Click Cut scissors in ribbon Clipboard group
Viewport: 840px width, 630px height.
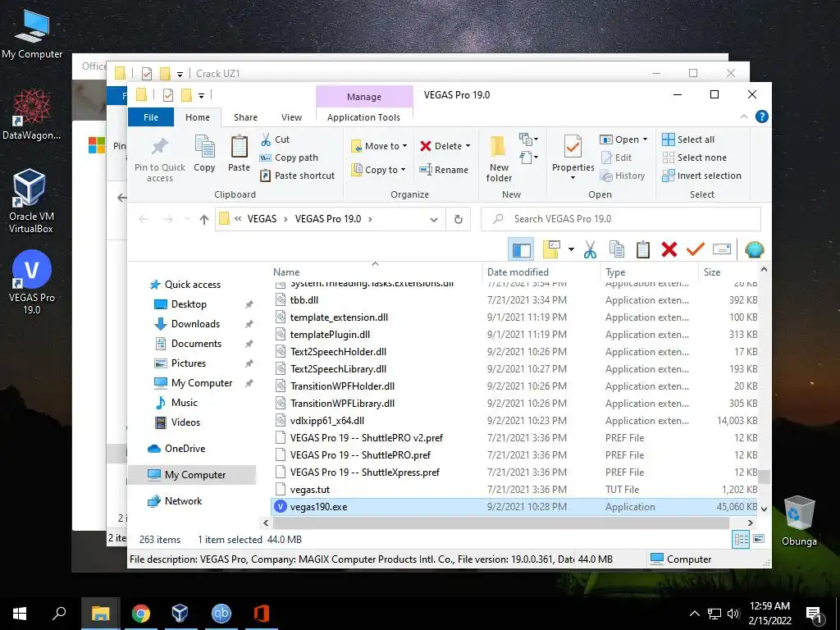[x=266, y=139]
